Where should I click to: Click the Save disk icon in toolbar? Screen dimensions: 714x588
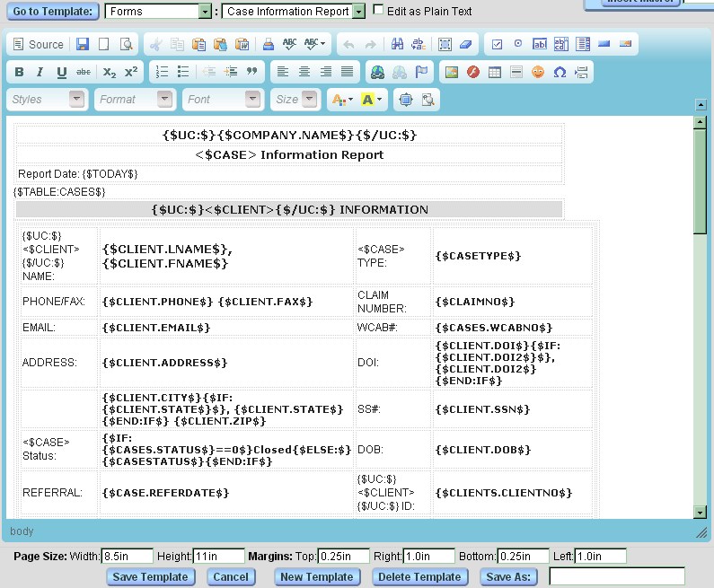(x=83, y=44)
